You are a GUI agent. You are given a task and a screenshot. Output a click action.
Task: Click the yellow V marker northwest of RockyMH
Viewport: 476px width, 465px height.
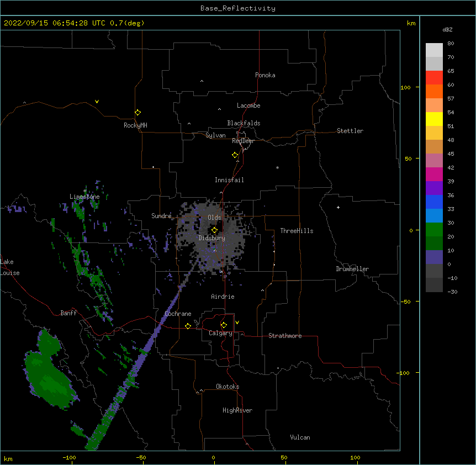97,102
